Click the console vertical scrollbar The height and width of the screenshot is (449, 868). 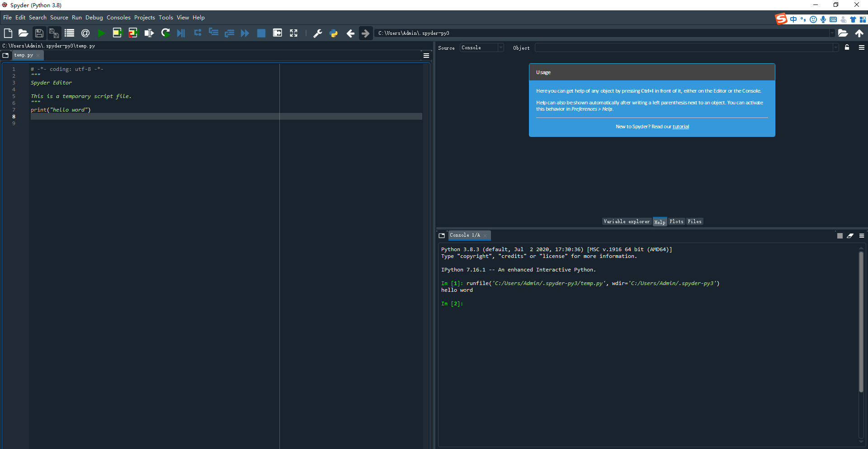point(861,322)
